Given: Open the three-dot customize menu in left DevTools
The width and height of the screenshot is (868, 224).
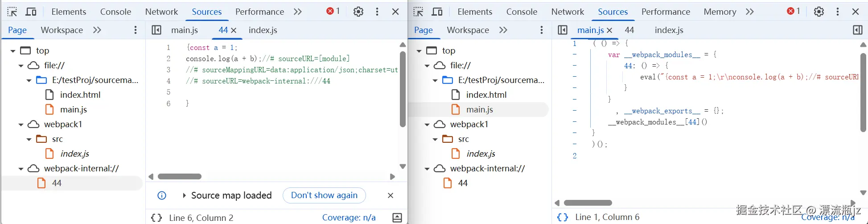Looking at the screenshot, I should [x=377, y=12].
